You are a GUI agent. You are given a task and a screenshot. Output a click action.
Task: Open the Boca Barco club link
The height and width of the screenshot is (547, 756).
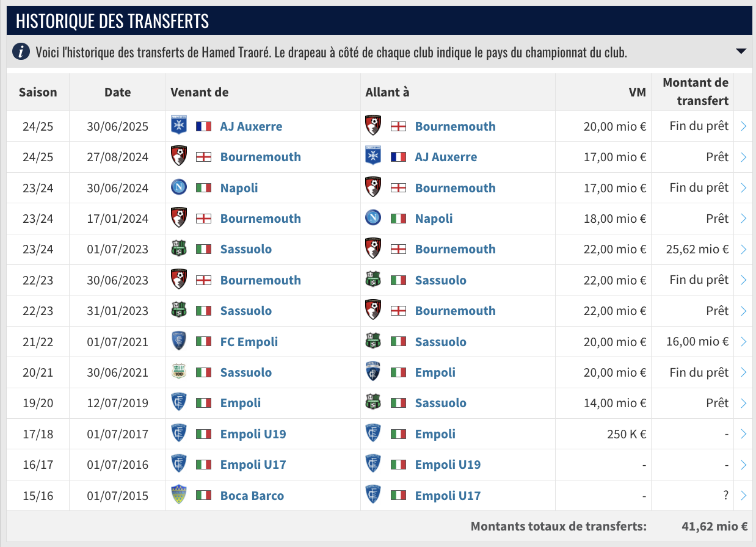point(252,496)
